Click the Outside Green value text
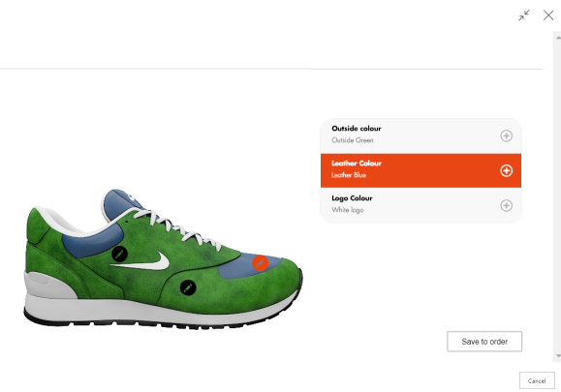Screen dimensions: 561x392 coord(353,140)
